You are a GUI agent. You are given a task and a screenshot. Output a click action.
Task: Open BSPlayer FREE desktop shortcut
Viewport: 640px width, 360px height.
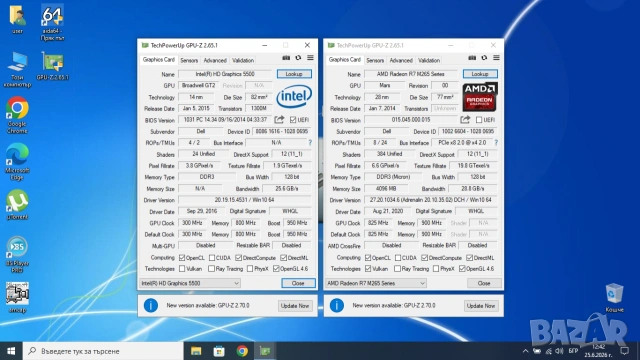pyautogui.click(x=17, y=254)
